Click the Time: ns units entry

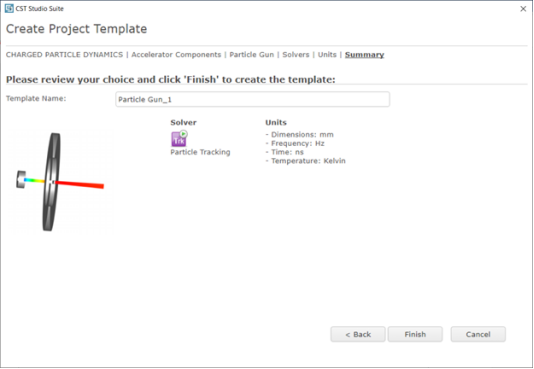tap(285, 152)
